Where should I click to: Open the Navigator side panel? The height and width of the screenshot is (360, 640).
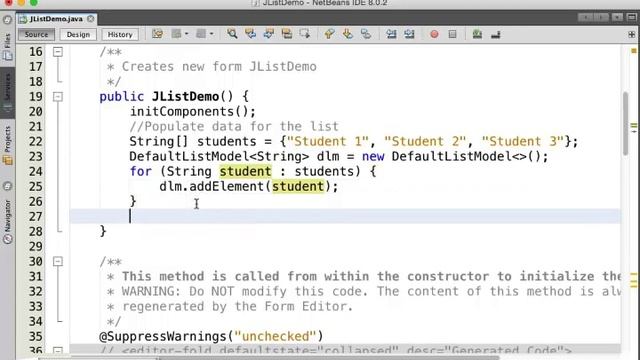(7, 222)
